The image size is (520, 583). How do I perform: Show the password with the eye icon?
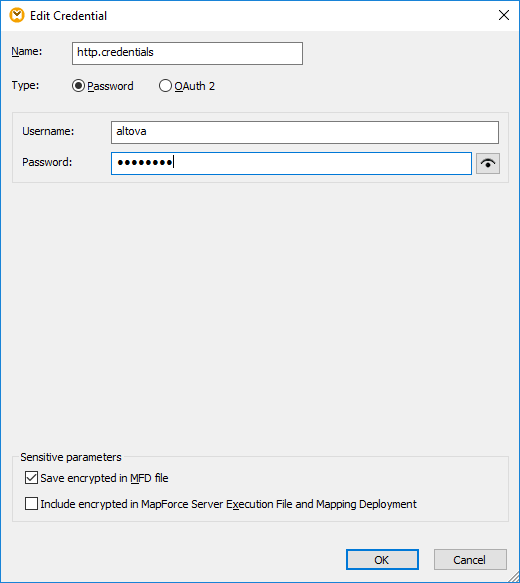click(x=488, y=163)
